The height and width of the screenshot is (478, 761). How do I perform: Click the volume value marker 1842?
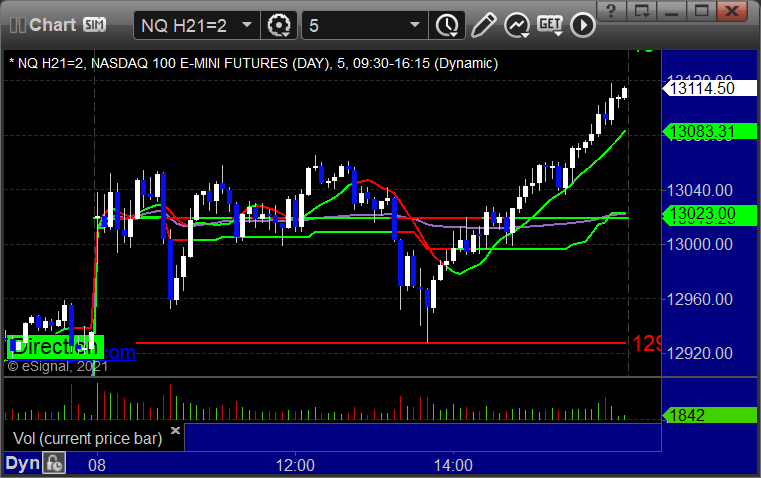(x=710, y=415)
